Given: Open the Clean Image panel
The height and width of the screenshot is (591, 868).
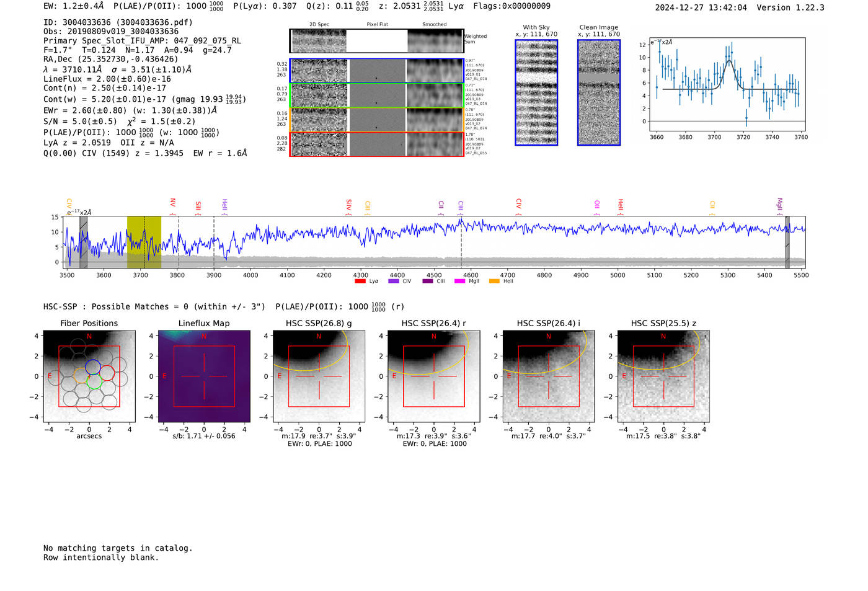Looking at the screenshot, I should tap(599, 92).
